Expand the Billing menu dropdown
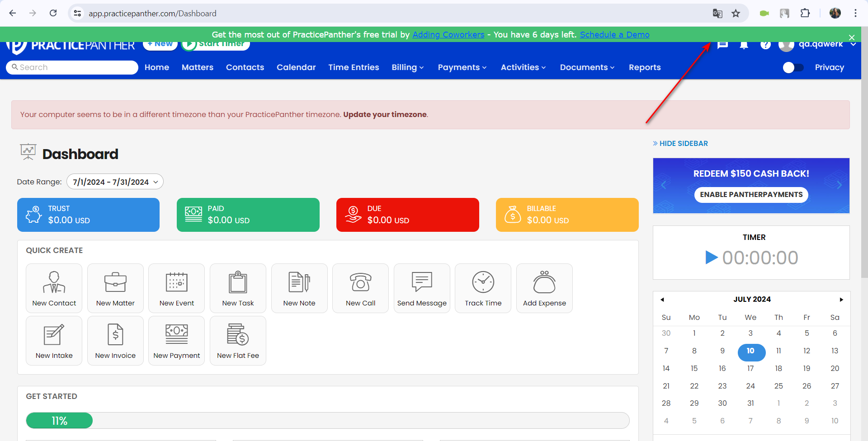The image size is (868, 441). coord(408,67)
